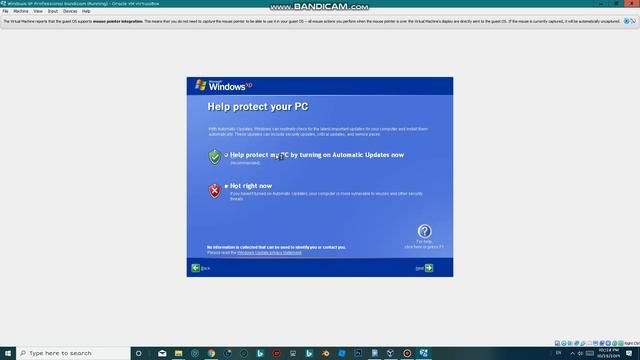This screenshot has width=640, height=360.
Task: Click the green Next arrow button
Action: click(429, 268)
